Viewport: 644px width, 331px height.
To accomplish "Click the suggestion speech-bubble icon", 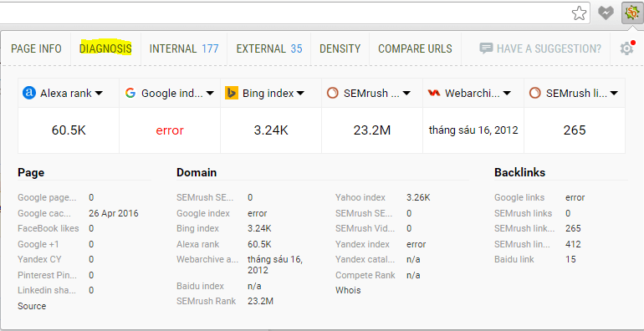I will pyautogui.click(x=486, y=48).
